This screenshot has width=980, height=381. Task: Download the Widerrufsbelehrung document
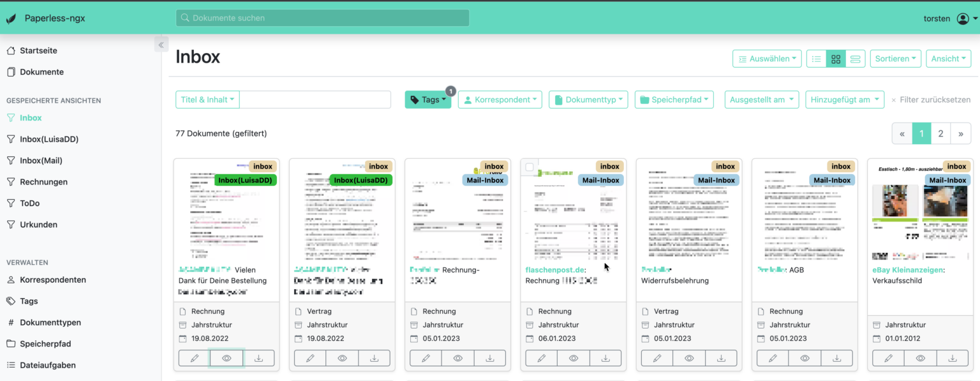721,358
